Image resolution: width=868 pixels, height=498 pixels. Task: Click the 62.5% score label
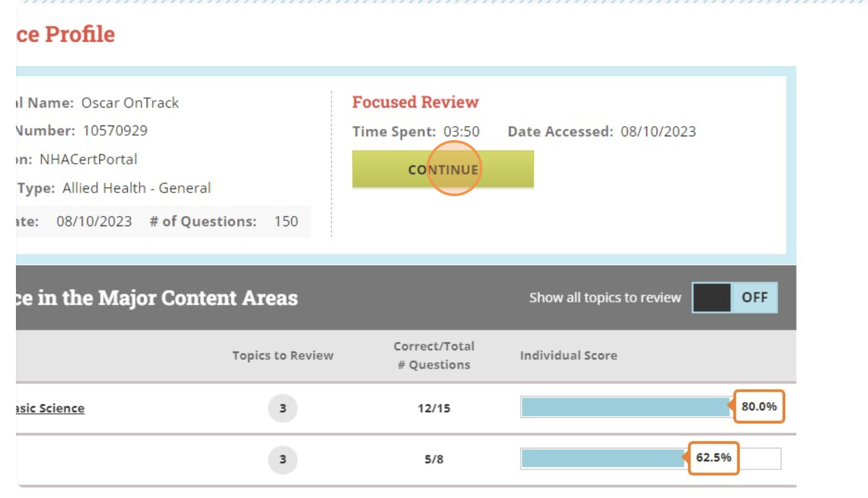[x=713, y=458]
